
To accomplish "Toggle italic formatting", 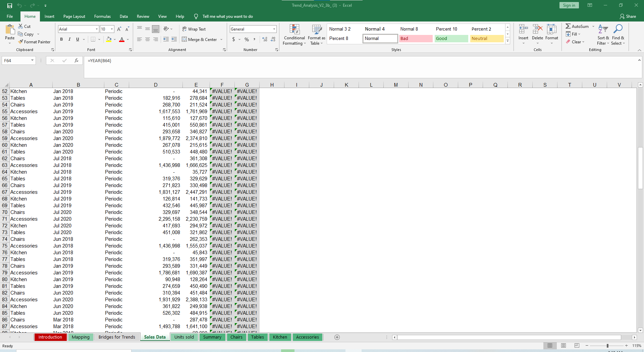I will (x=69, y=39).
